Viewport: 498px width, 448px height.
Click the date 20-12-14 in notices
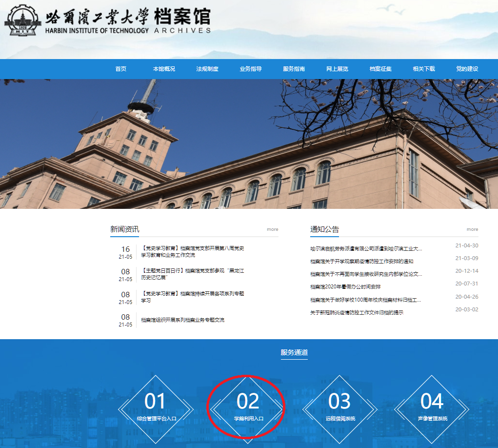tap(467, 271)
